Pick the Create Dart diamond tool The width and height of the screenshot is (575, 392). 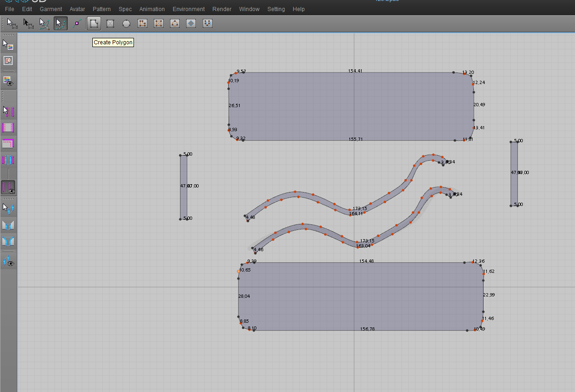point(191,23)
